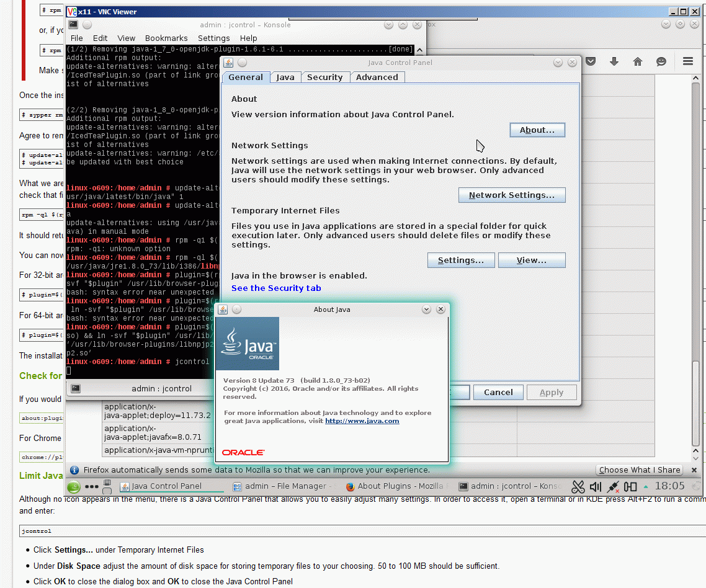Minimize the About Java dialog
706x588 pixels.
pos(426,310)
